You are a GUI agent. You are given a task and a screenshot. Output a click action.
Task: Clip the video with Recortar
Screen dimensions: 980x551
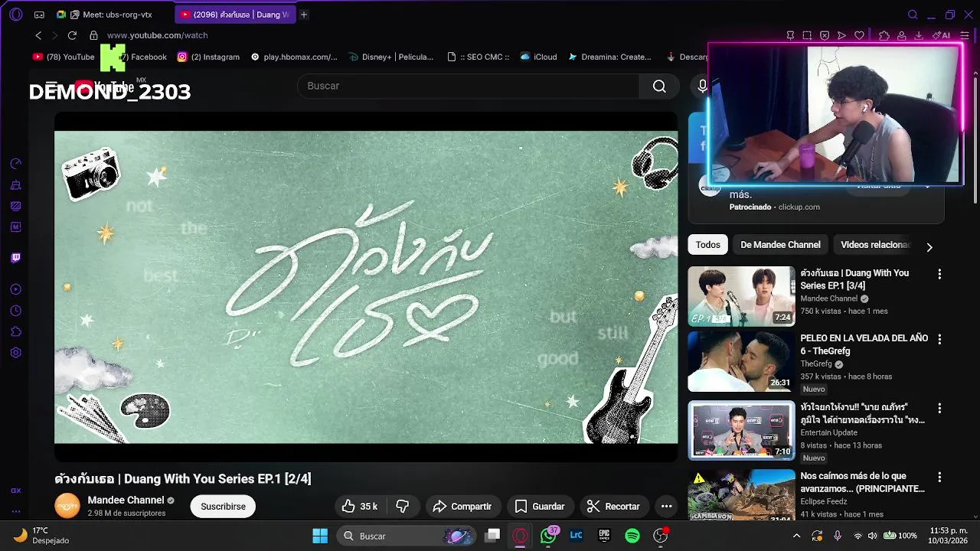613,507
